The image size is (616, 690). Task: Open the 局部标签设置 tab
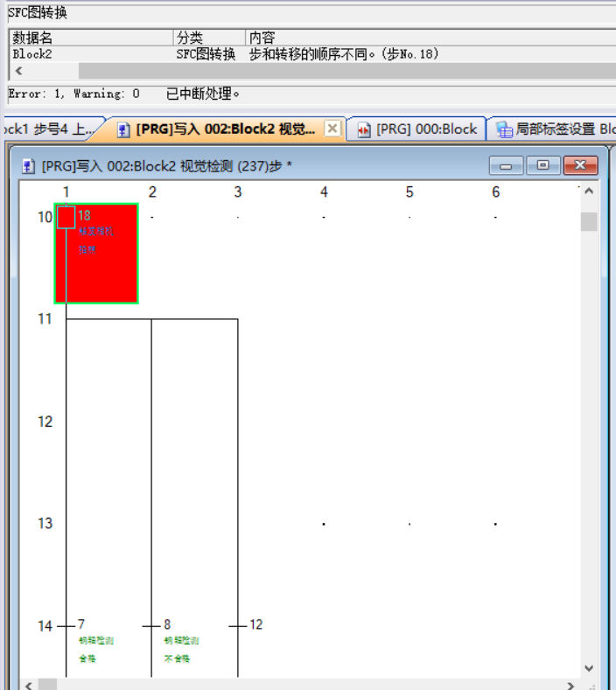point(556,129)
